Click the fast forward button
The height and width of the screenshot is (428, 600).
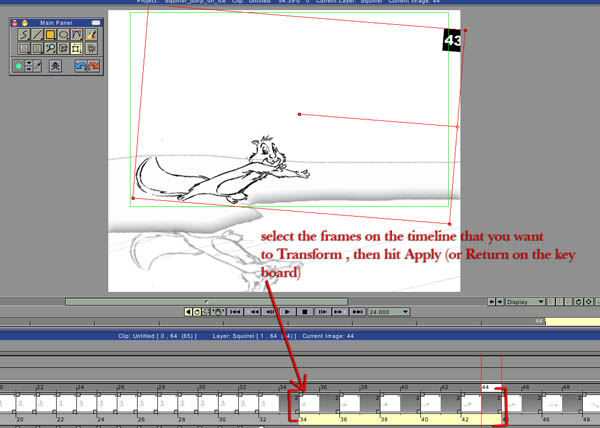click(x=339, y=312)
